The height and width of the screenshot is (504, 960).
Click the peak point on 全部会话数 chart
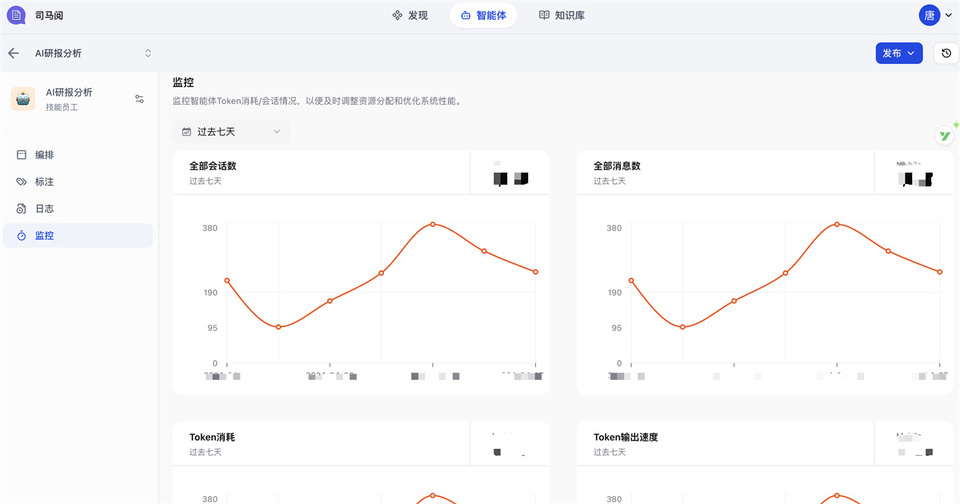point(433,224)
